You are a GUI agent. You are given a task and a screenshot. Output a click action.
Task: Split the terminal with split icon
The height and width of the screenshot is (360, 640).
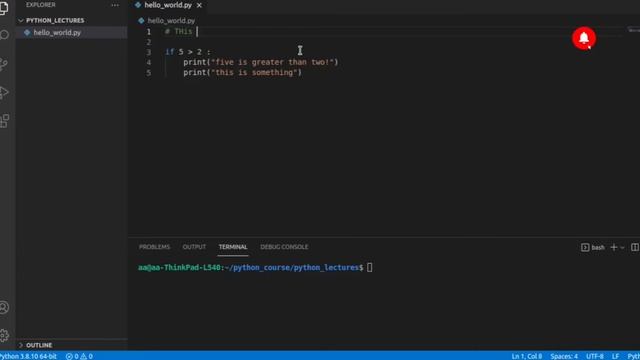(x=635, y=247)
